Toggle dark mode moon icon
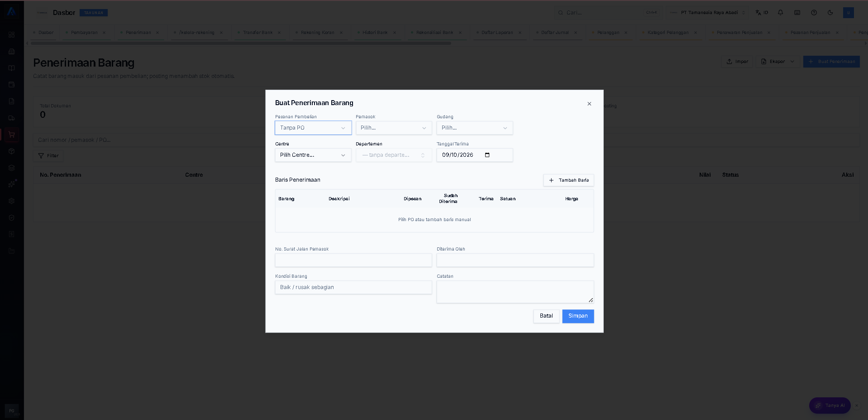868x420 pixels. (830, 13)
